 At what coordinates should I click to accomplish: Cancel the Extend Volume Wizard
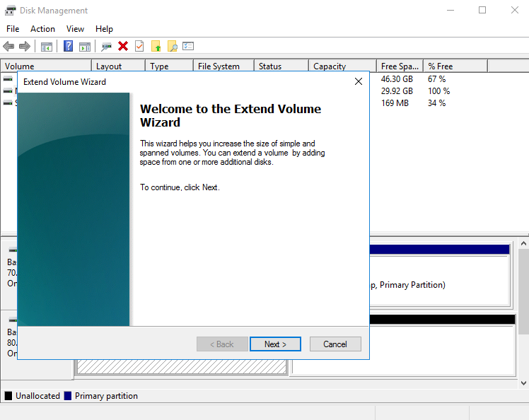click(335, 344)
